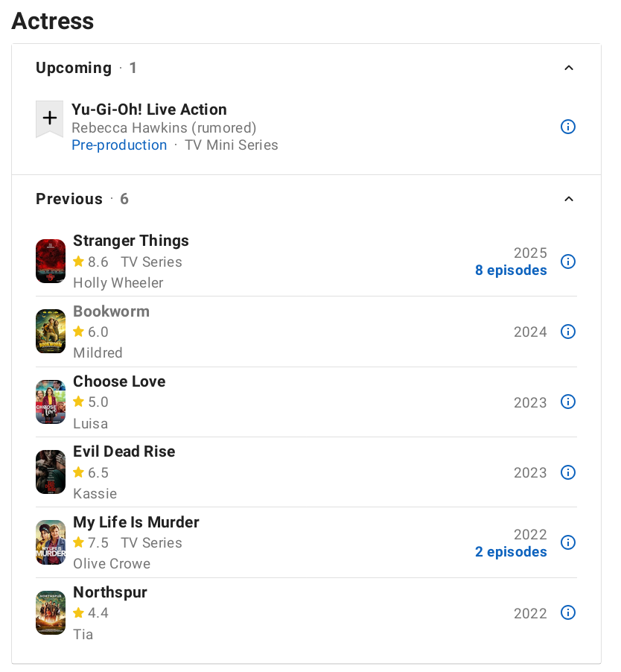The width and height of the screenshot is (621, 672).
Task: Collapse the Upcoming section
Action: [569, 68]
